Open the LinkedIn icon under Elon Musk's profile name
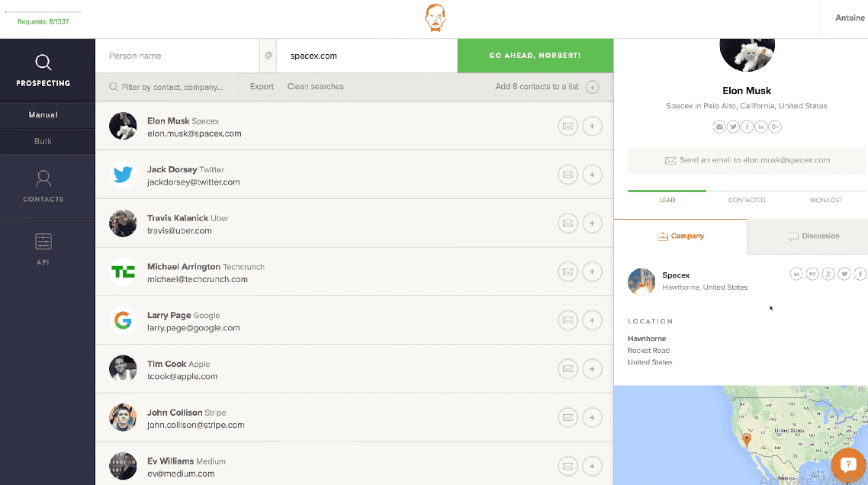 tap(761, 127)
